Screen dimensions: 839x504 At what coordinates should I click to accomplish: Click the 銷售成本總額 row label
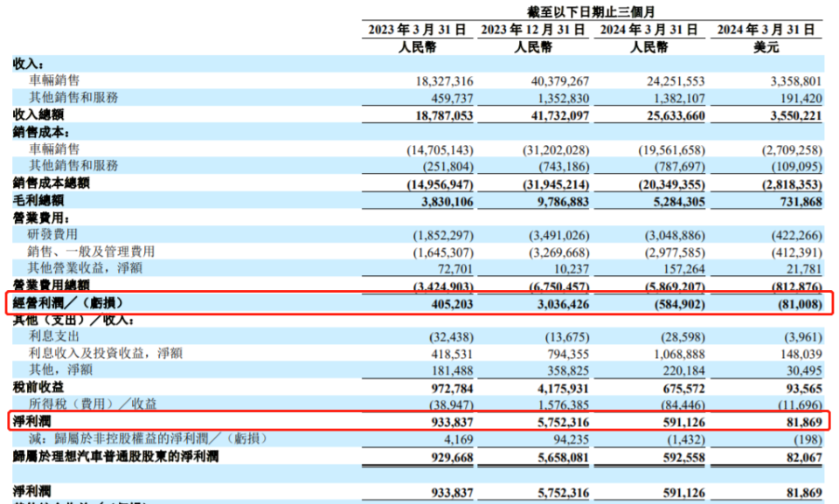[x=49, y=183]
